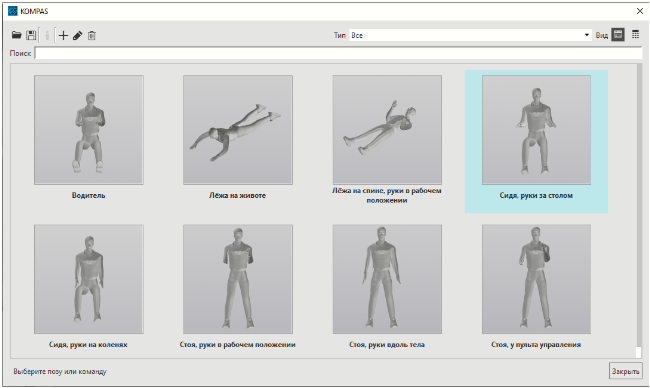Save the poses with floppy disk icon

tap(31, 35)
